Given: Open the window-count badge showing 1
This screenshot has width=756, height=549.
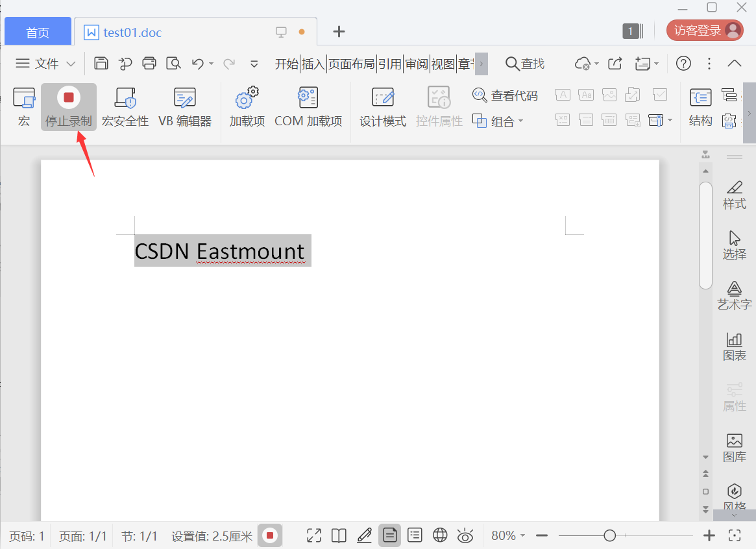Looking at the screenshot, I should pyautogui.click(x=633, y=31).
